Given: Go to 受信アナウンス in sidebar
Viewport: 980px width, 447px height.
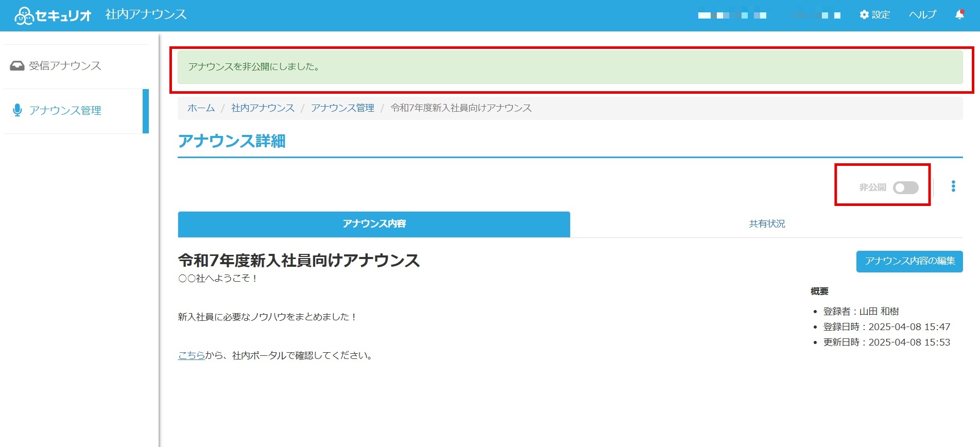Looking at the screenshot, I should (x=76, y=66).
